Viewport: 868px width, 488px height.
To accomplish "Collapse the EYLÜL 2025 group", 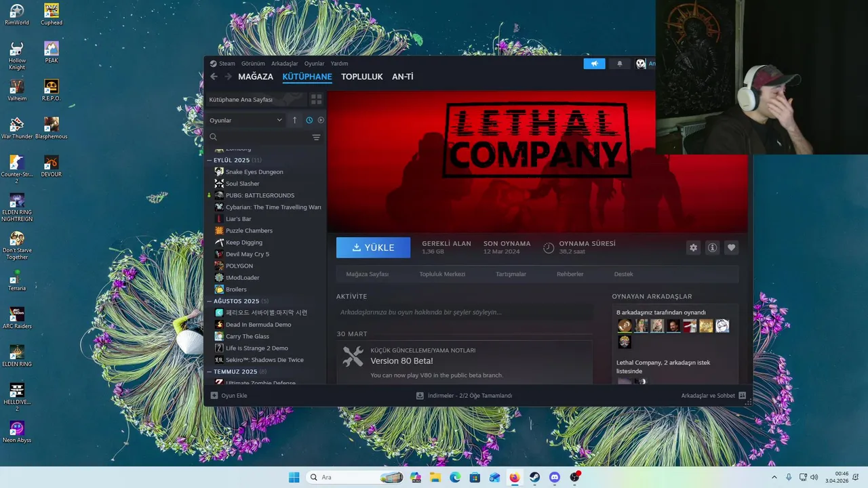I will point(210,160).
